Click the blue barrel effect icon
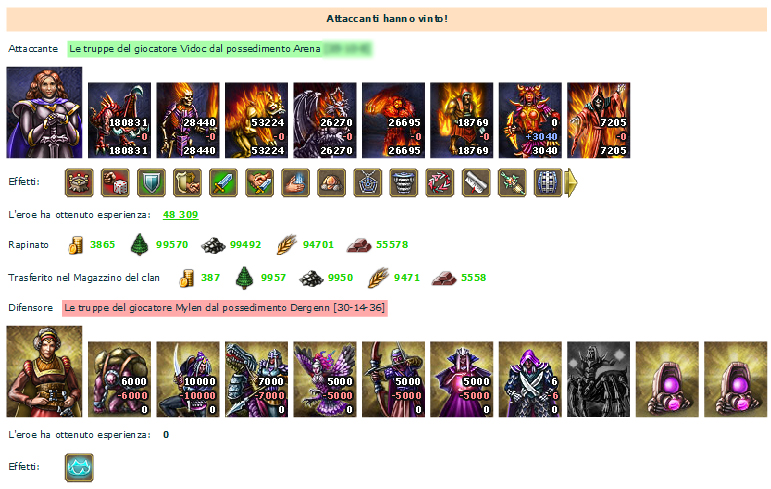Image resolution: width=771 pixels, height=489 pixels. [x=548, y=183]
